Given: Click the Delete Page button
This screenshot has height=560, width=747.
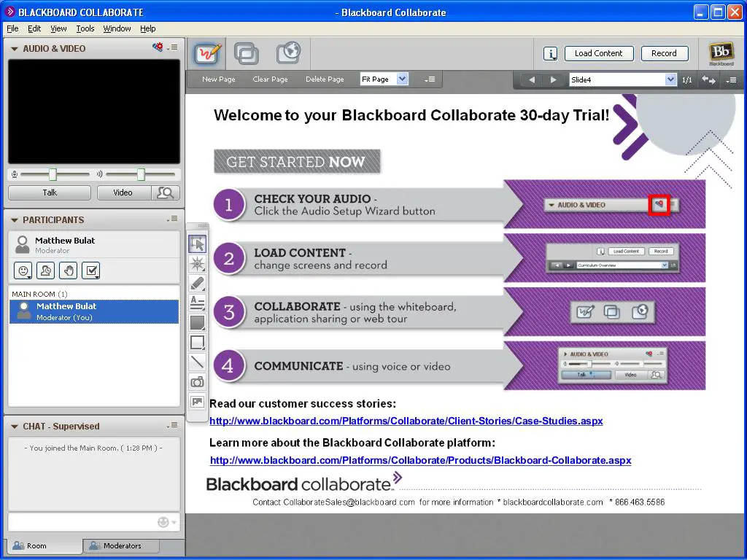Looking at the screenshot, I should [x=325, y=79].
